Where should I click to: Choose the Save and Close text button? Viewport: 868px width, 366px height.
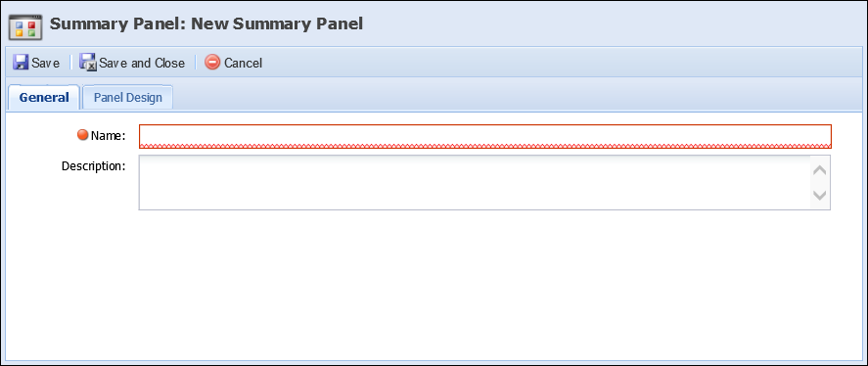click(x=142, y=64)
